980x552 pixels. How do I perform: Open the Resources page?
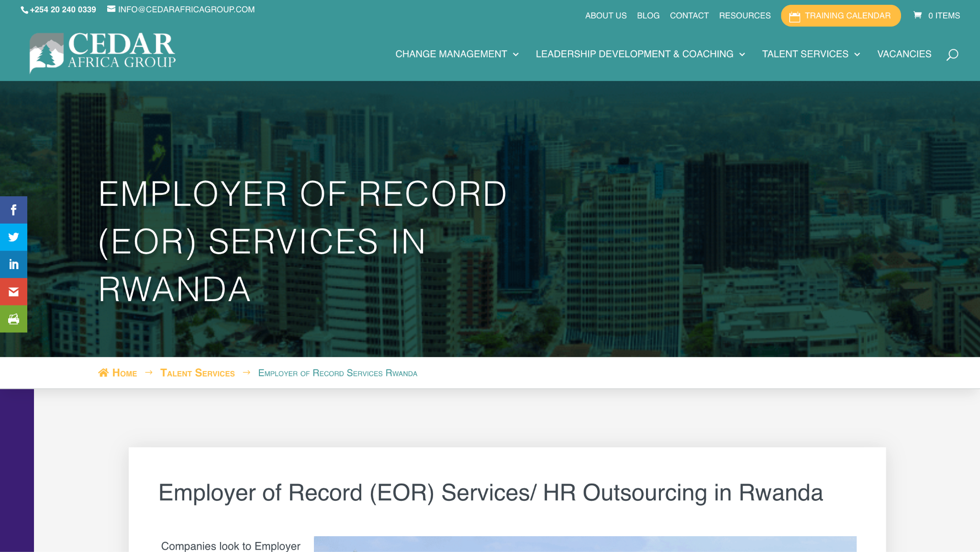coord(745,15)
